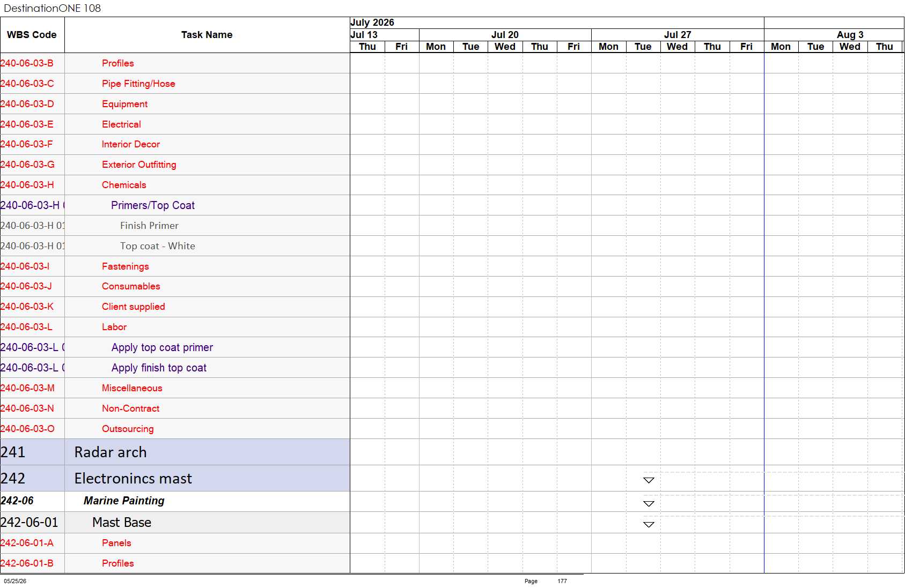
Task: Click WBS code 242-06-01
Action: click(29, 523)
